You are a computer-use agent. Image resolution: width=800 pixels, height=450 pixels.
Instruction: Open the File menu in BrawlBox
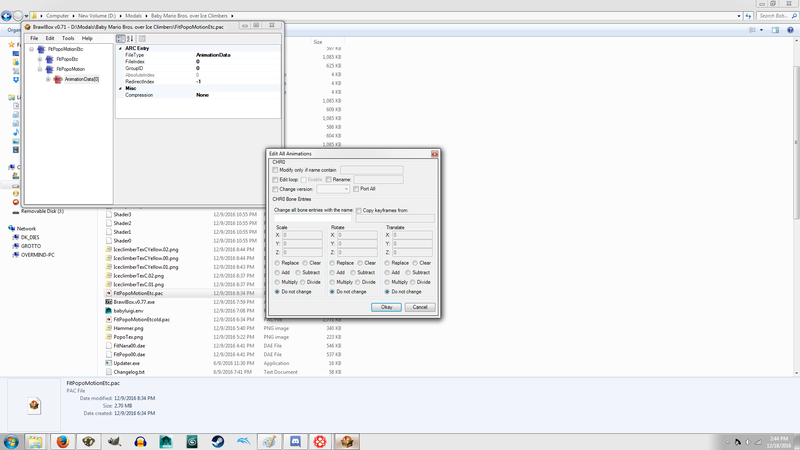pos(34,38)
